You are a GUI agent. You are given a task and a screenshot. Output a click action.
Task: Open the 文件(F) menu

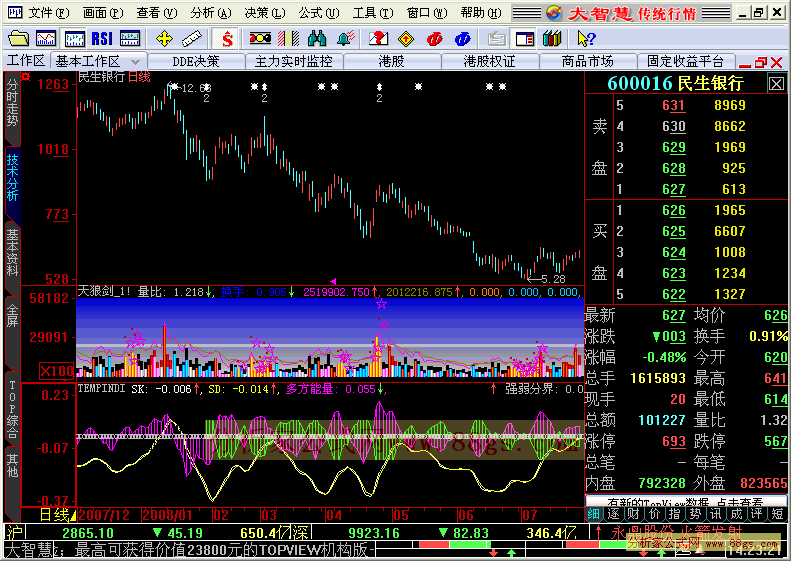[x=48, y=13]
